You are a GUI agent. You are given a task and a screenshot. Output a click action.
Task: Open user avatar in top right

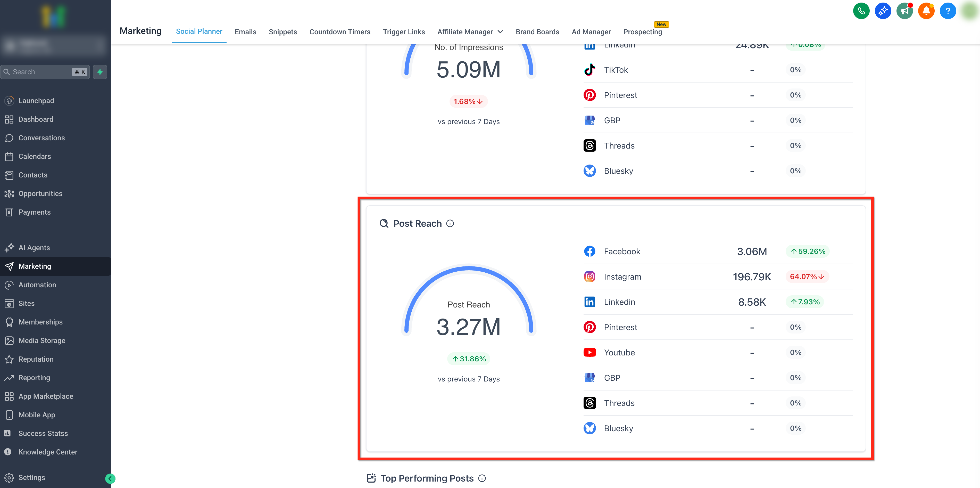coord(969,11)
